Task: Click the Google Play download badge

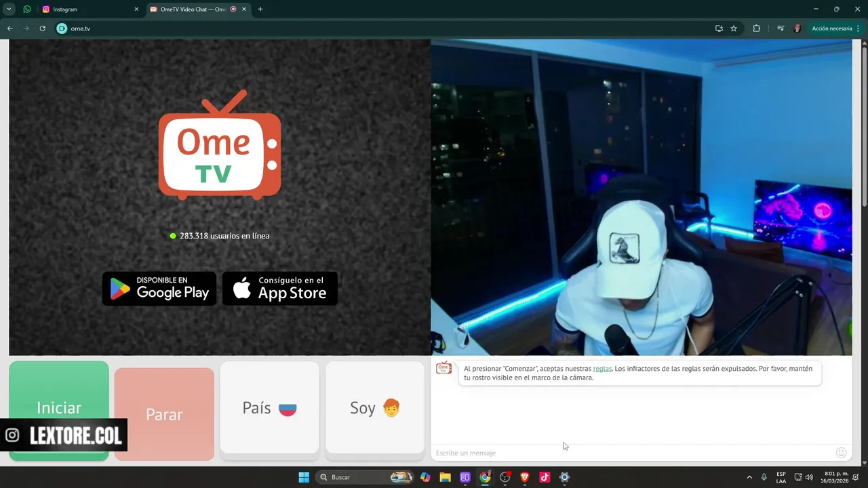Action: [x=159, y=289]
